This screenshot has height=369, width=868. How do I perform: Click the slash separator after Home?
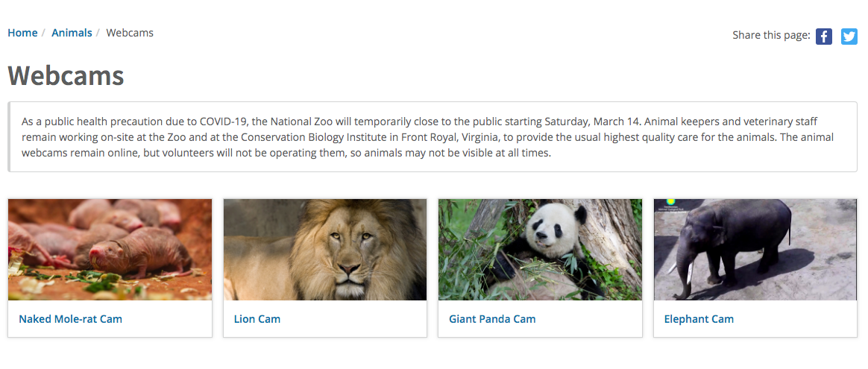coord(44,33)
